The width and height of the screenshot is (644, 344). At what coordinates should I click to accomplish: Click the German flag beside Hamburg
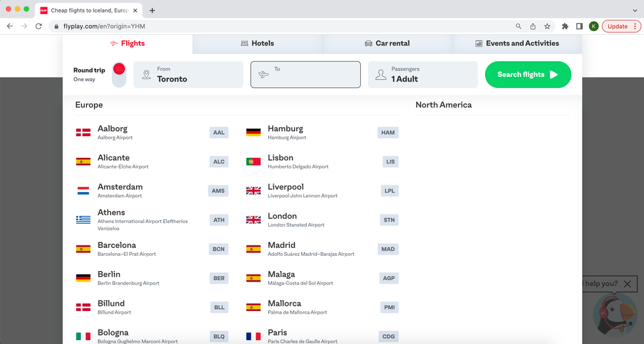pyautogui.click(x=254, y=132)
